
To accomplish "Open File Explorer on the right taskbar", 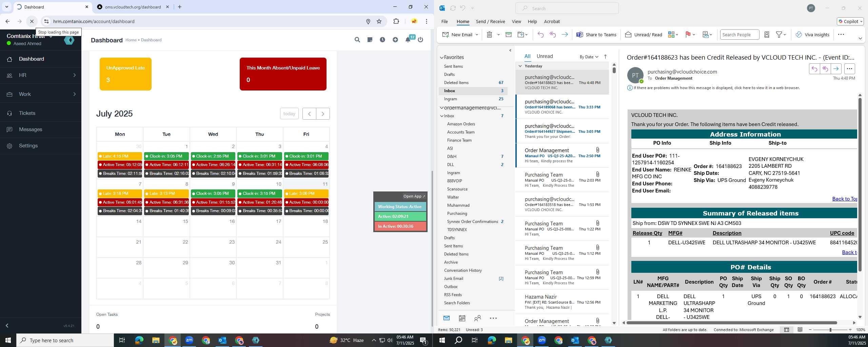I will coord(508,340).
